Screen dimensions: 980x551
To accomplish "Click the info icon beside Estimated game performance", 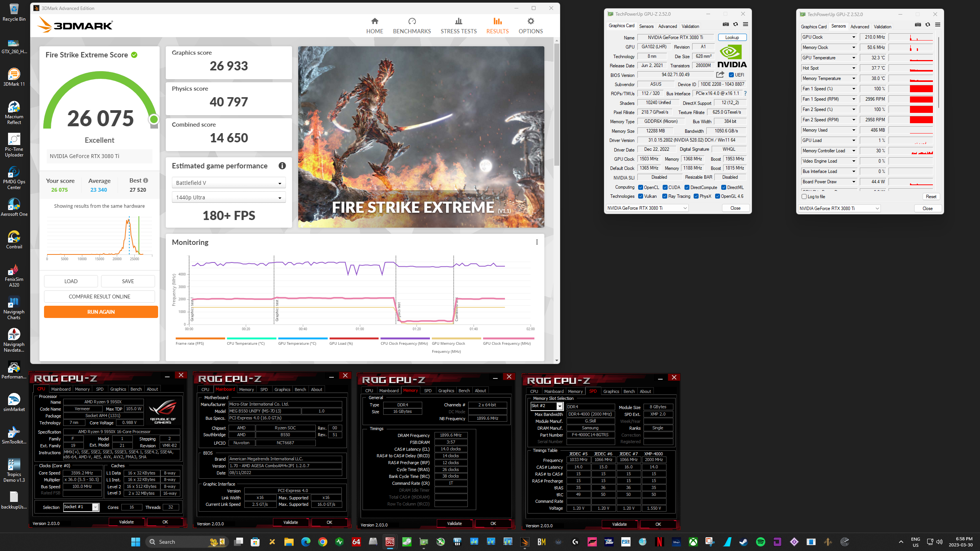I will tap(282, 166).
